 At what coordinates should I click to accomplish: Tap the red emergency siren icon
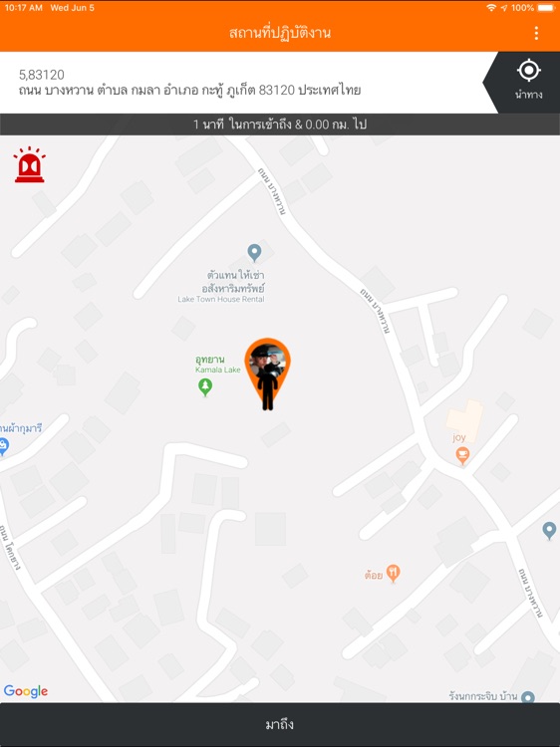(x=30, y=164)
